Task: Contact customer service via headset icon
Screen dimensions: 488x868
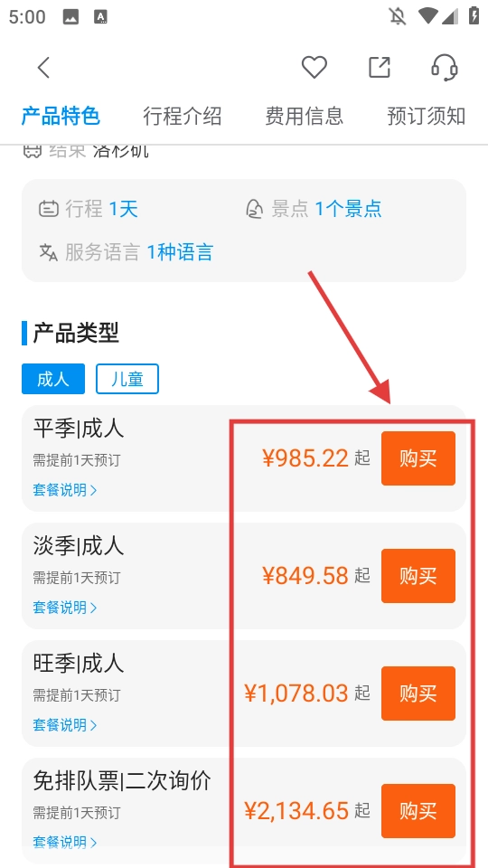Action: coord(445,68)
